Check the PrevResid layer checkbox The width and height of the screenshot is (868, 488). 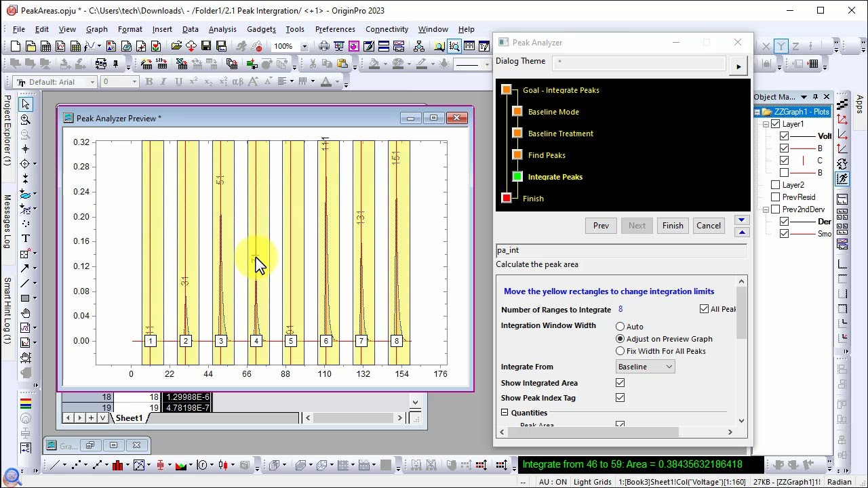click(x=775, y=197)
